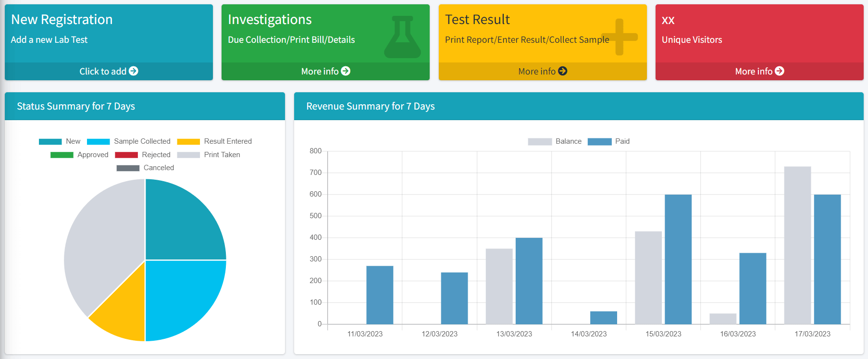Click 'Unique Visitors' label on red card
The image size is (868, 359).
(692, 40)
